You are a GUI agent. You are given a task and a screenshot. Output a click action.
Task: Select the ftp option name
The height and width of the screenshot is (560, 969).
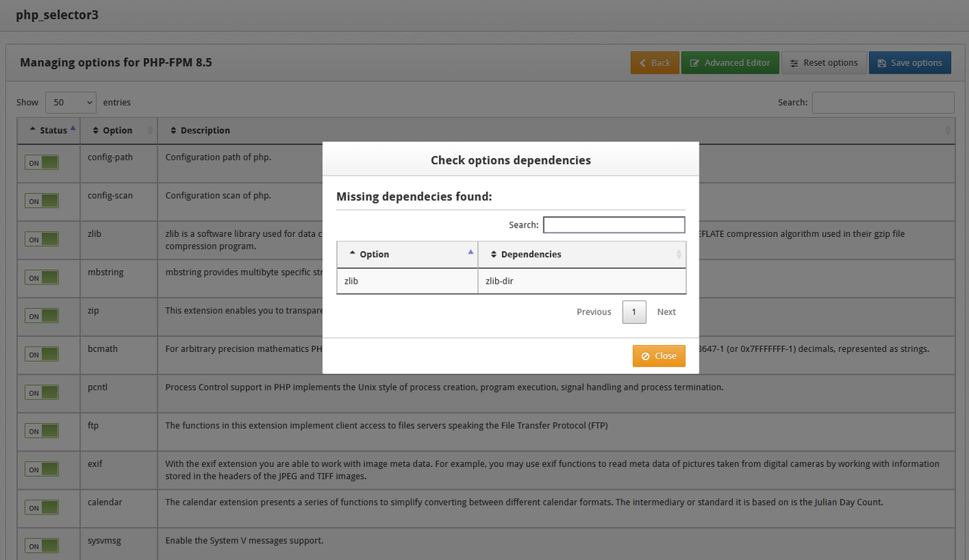click(x=93, y=425)
